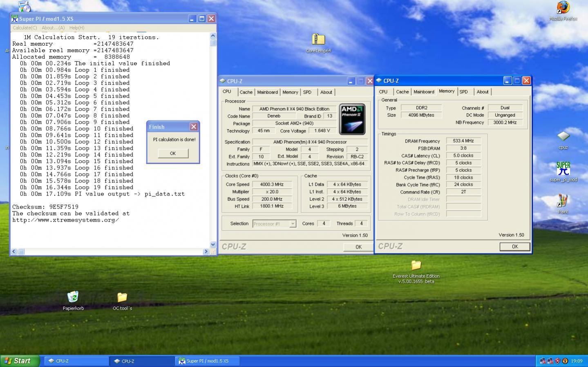
Task: Click the yellow info tray icon
Action: tap(565, 361)
